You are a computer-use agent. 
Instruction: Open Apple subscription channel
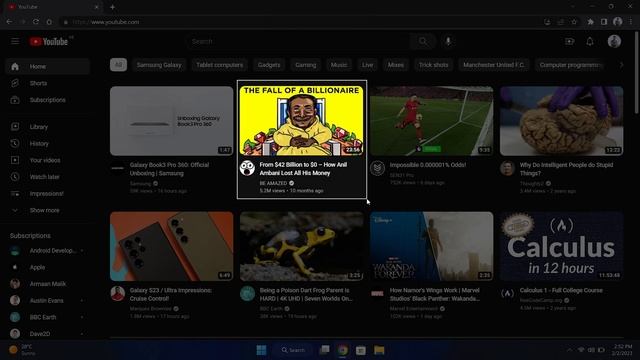48,267
